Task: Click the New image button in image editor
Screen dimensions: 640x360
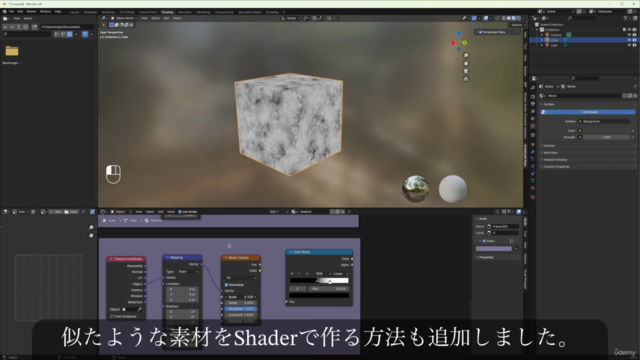Action: click(56, 212)
